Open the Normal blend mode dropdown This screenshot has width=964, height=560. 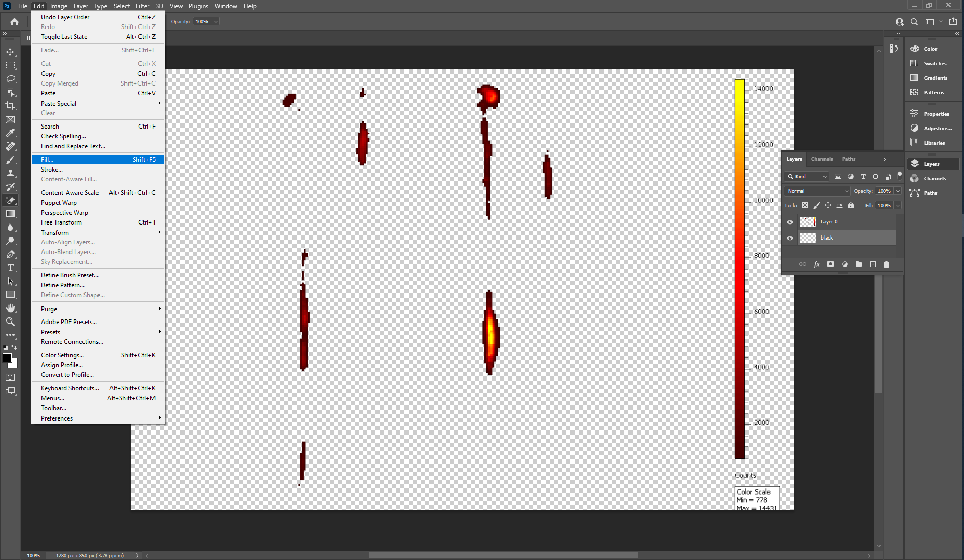[818, 191]
